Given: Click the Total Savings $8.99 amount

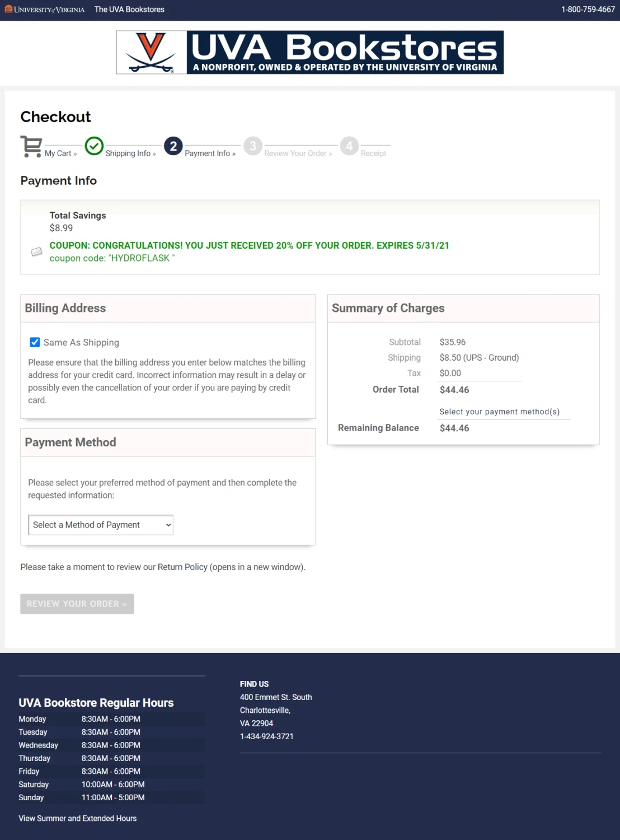Looking at the screenshot, I should (61, 228).
